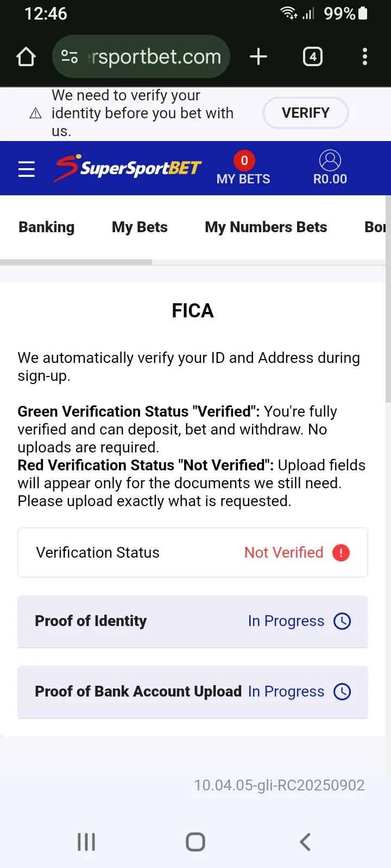Tap the site settings icon in address bar
391x868 pixels.
pyautogui.click(x=70, y=56)
